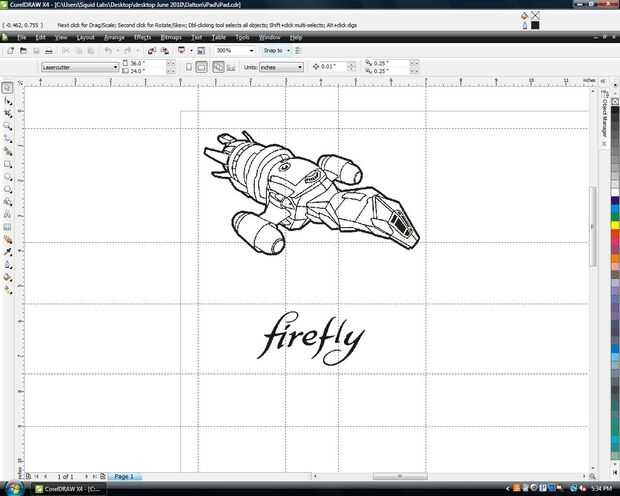Select the Interactive Blend tool

tap(8, 240)
